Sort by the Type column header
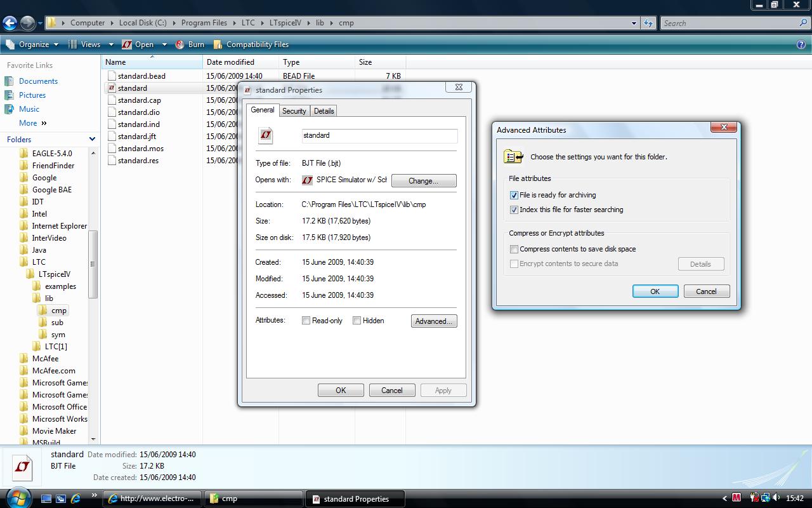Viewport: 812px width, 508px height. 317,62
